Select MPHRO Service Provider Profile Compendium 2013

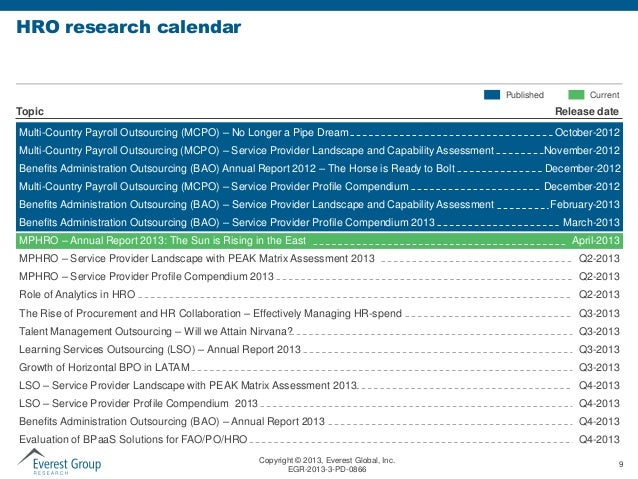click(x=319, y=276)
